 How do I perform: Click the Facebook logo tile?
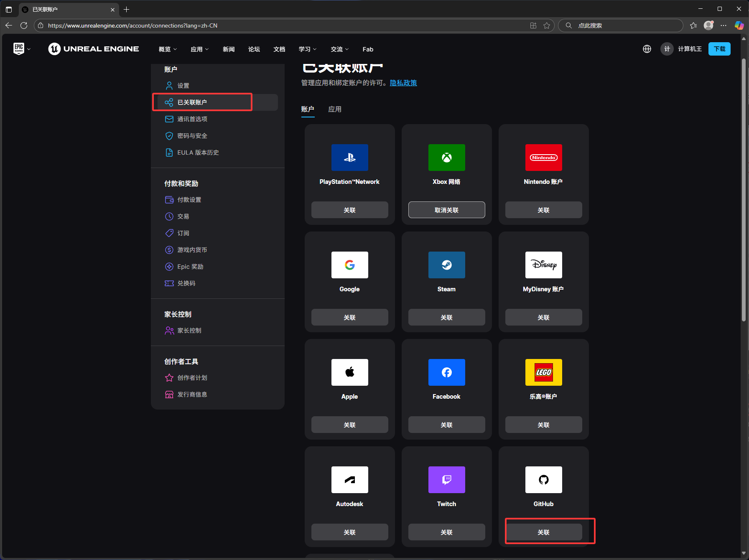tap(447, 372)
